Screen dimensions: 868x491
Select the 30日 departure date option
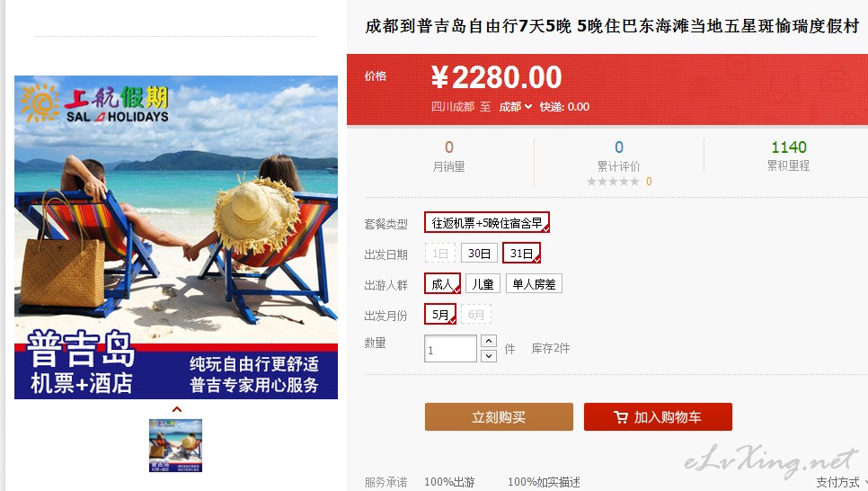click(479, 254)
